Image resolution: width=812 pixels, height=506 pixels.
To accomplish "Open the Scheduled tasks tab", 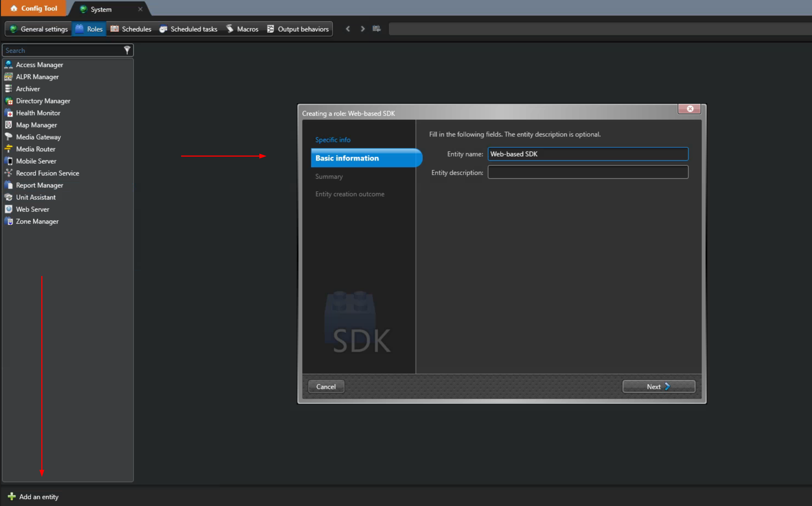I will pyautogui.click(x=188, y=29).
